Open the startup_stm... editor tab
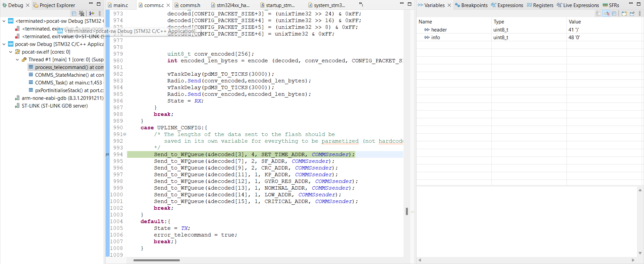Viewport: 644px width, 264px height. pos(278,5)
